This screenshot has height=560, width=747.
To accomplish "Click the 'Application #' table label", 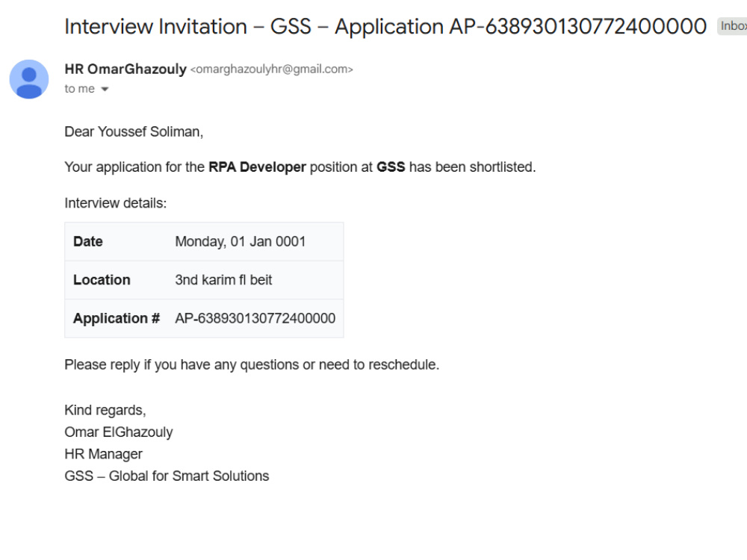I will point(117,318).
